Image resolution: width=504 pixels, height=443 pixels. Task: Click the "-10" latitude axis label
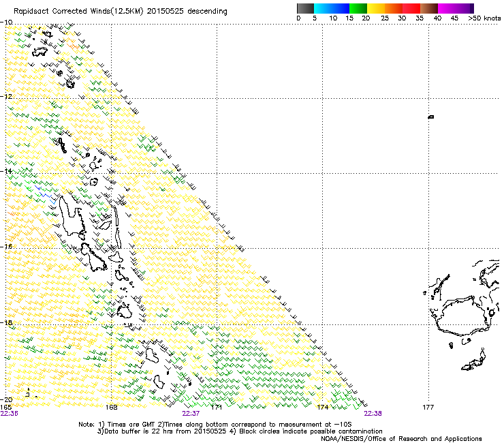[6, 22]
